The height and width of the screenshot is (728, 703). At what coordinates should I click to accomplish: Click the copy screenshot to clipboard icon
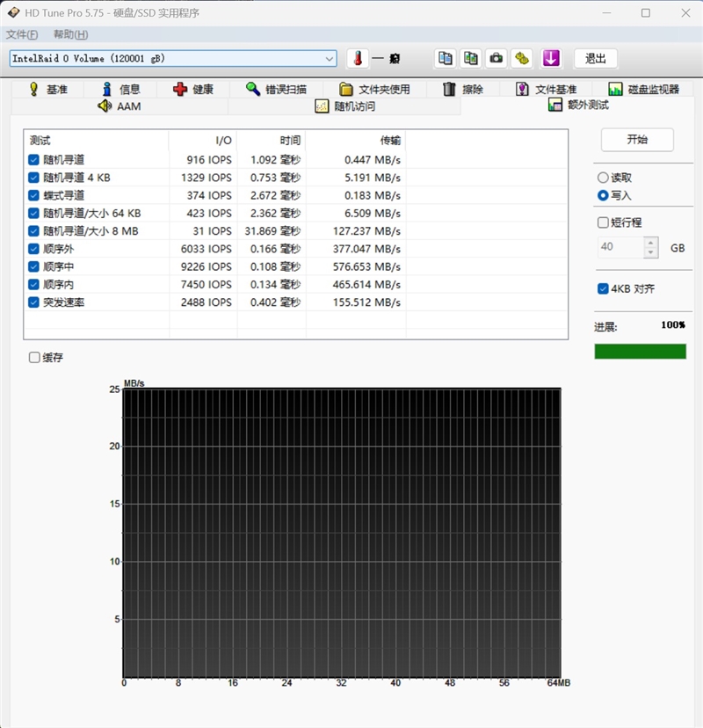[470, 59]
